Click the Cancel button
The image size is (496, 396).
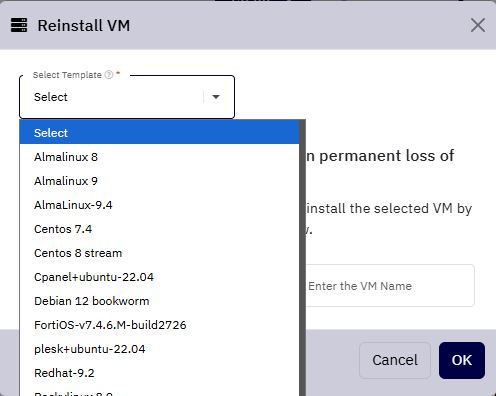pos(395,360)
